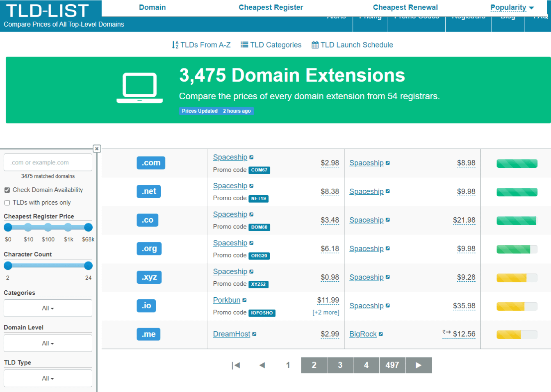Click the $68k handle of the price slider
The width and height of the screenshot is (551, 392).
88,228
